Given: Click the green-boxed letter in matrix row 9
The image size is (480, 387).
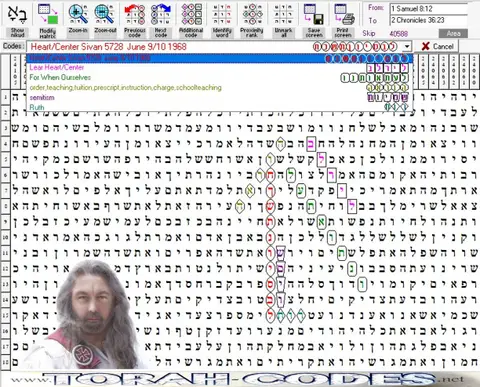Looking at the screenshot, I should (321, 222).
